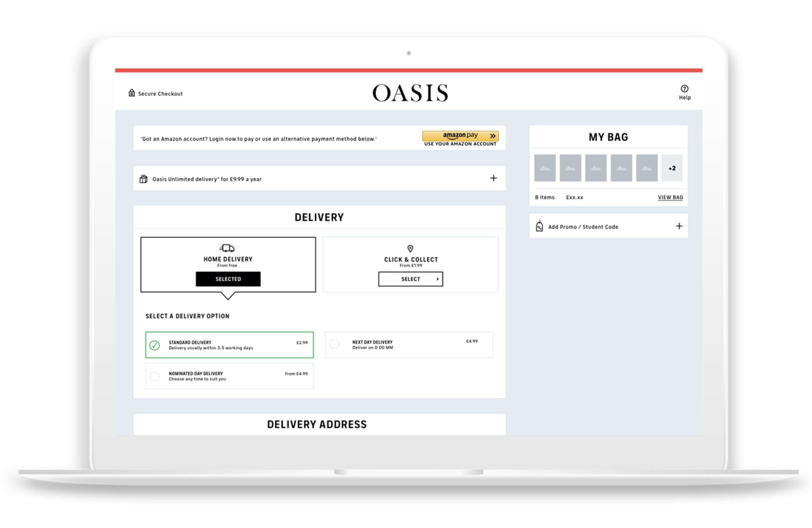Viewport: 812px width, 528px height.
Task: Click the 'Got an Amazon account?' message text
Action: click(x=258, y=139)
